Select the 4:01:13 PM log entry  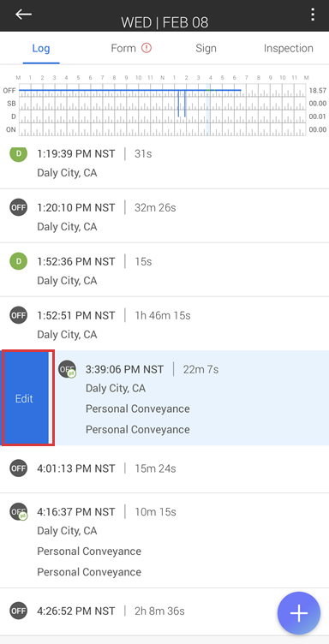pyautogui.click(x=164, y=468)
